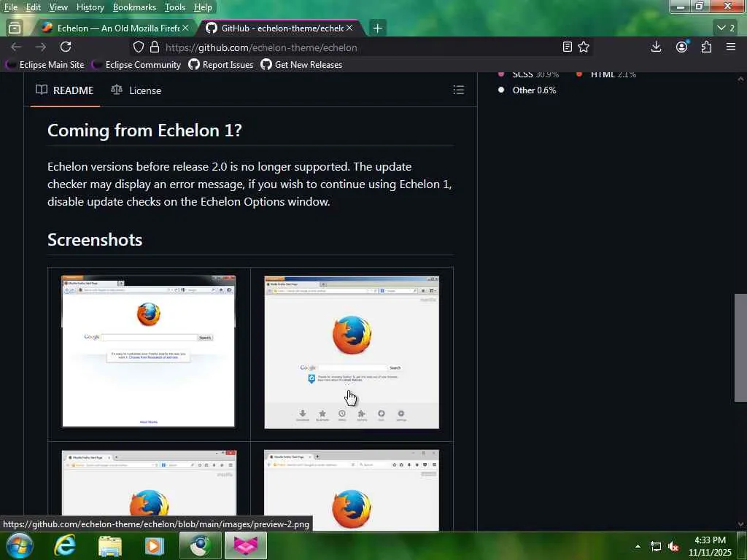The image size is (747, 560).
Task: Launch Internet Explorer from taskbar
Action: click(x=65, y=545)
